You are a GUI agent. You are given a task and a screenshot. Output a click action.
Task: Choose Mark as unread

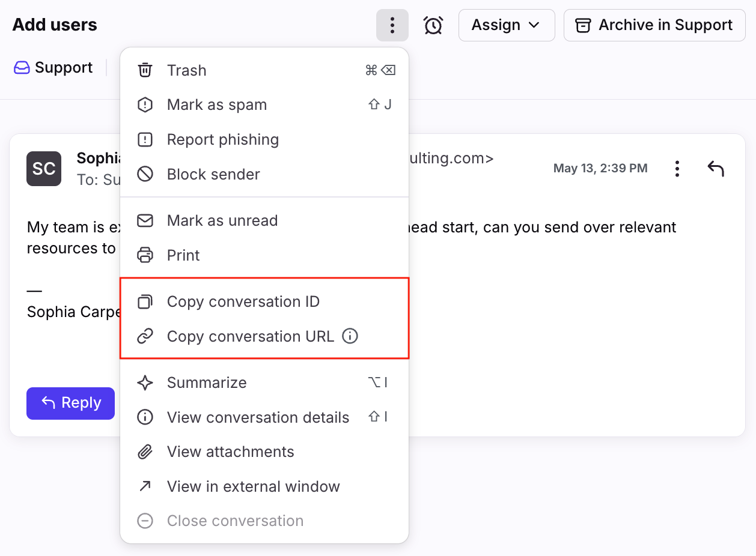point(264,220)
